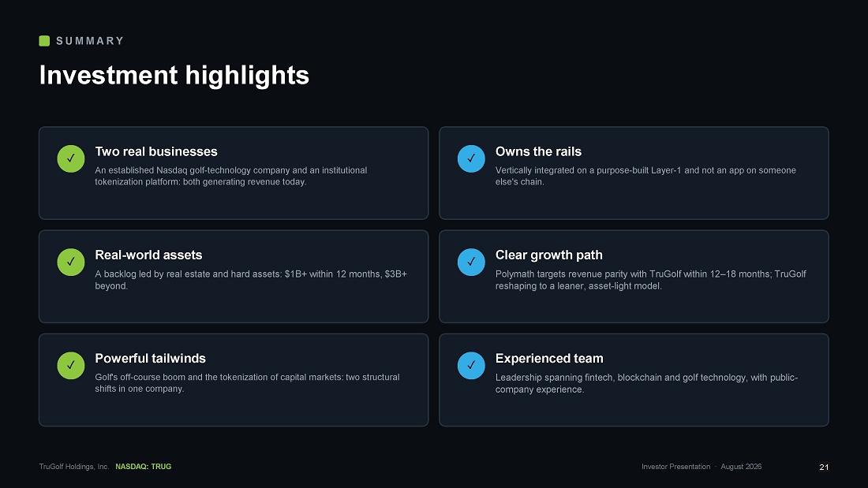Click the blue checkmark beside Clear growth path
The image size is (868, 488).
pos(471,263)
